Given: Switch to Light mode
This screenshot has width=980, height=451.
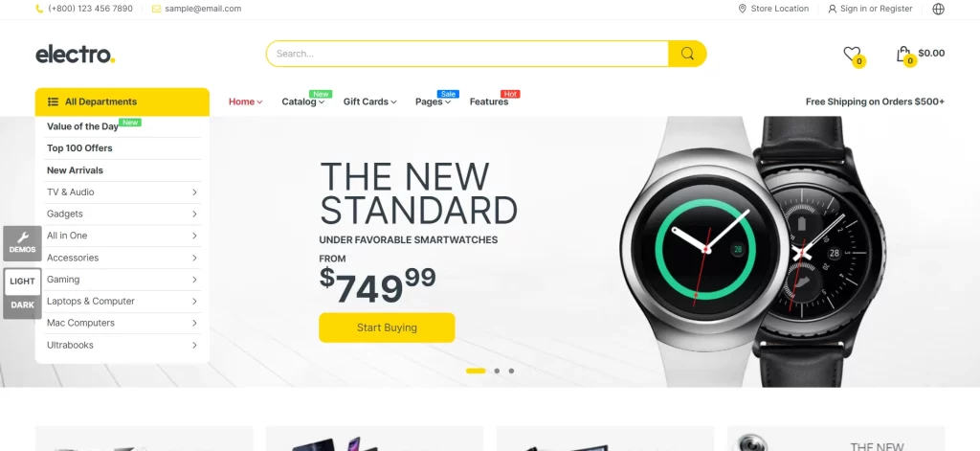Looking at the screenshot, I should tap(23, 282).
